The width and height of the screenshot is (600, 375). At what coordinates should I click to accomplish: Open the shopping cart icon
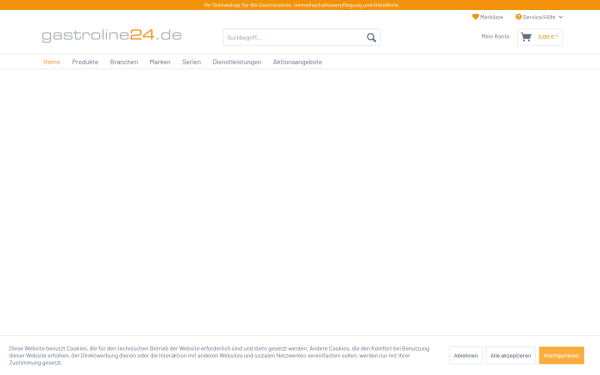click(526, 37)
